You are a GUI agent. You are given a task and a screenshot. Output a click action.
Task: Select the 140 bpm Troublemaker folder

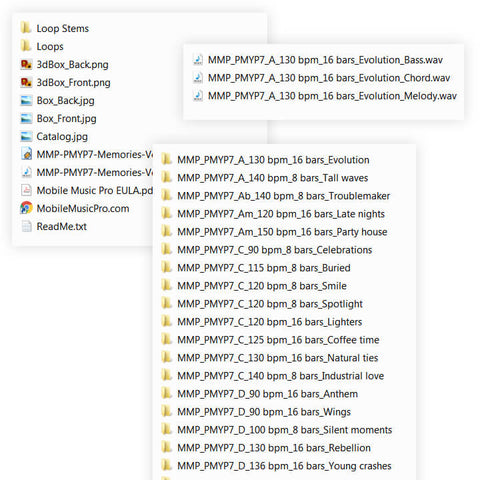pos(276,196)
